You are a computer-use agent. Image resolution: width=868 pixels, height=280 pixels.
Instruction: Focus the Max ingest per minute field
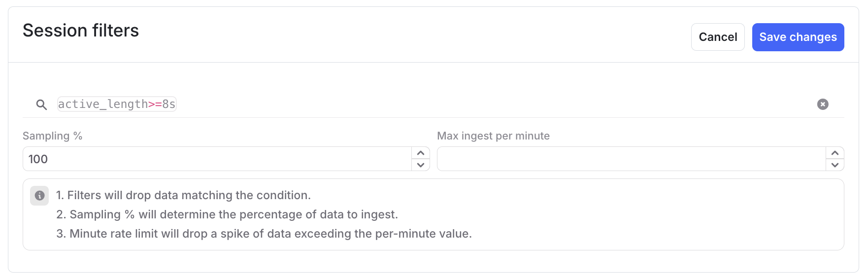(x=631, y=159)
